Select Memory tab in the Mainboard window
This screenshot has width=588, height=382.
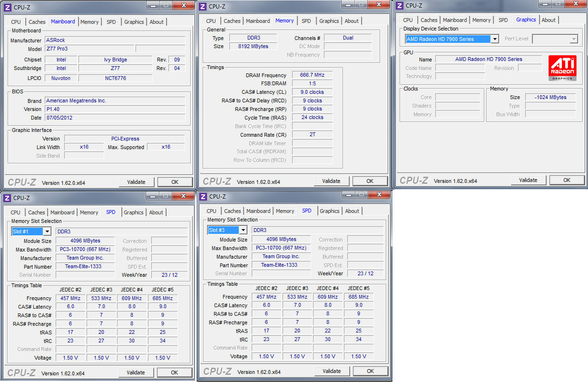(89, 22)
